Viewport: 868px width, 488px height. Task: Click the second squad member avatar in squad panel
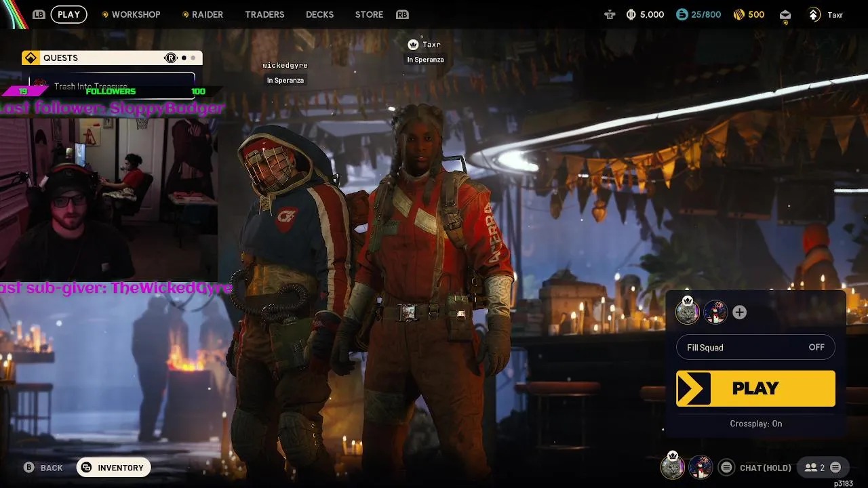pyautogui.click(x=715, y=312)
